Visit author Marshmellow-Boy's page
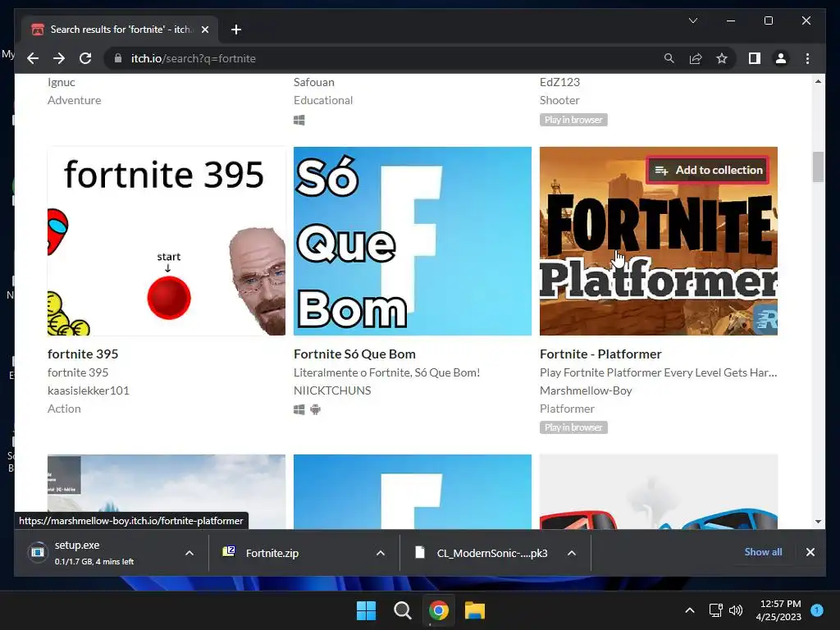Image resolution: width=840 pixels, height=630 pixels. pos(586,390)
